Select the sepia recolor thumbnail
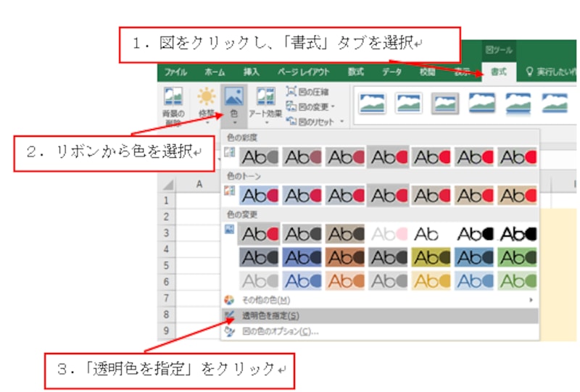The width and height of the screenshot is (580, 392). point(345,234)
